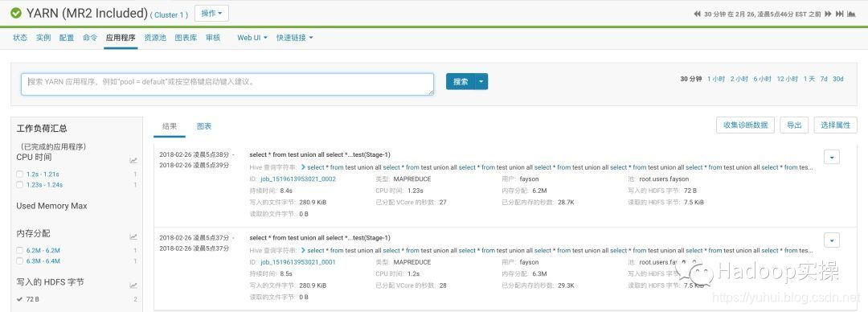Click the 选择属性 button
868x312 pixels.
click(x=835, y=125)
